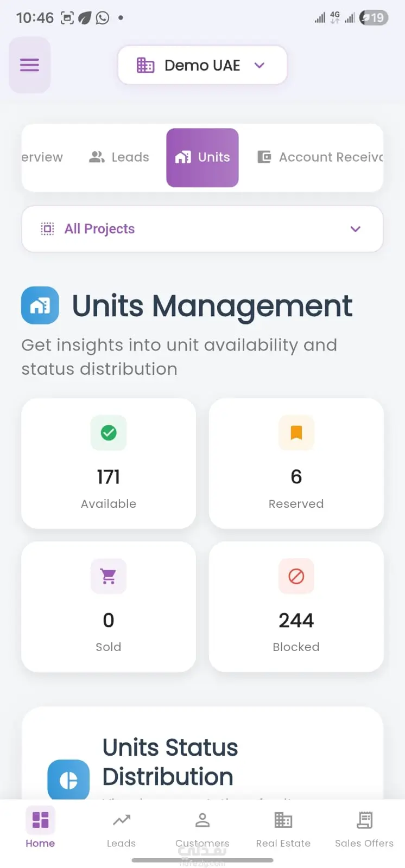Open the All Projects dropdown
The height and width of the screenshot is (868, 405).
coord(202,229)
